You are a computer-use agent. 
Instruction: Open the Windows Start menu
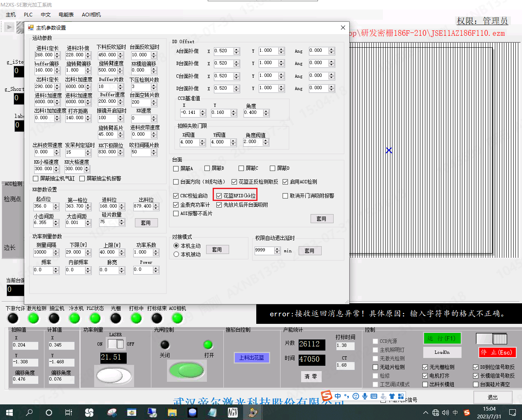pyautogui.click(x=9, y=412)
